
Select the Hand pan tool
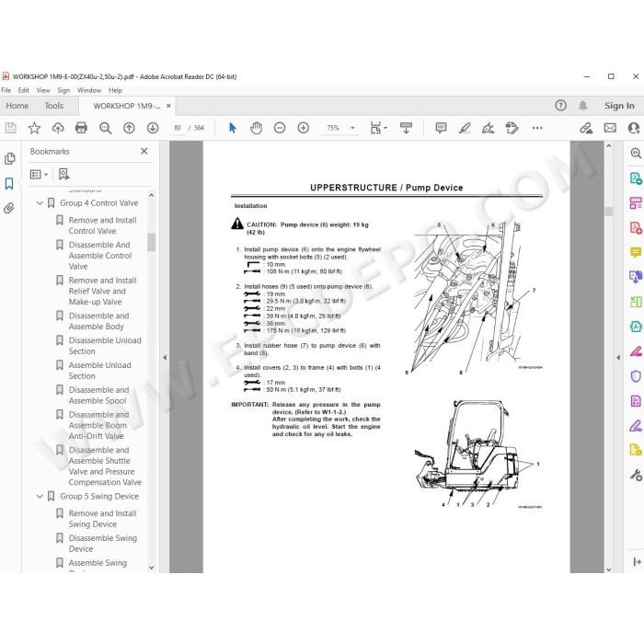coord(256,128)
